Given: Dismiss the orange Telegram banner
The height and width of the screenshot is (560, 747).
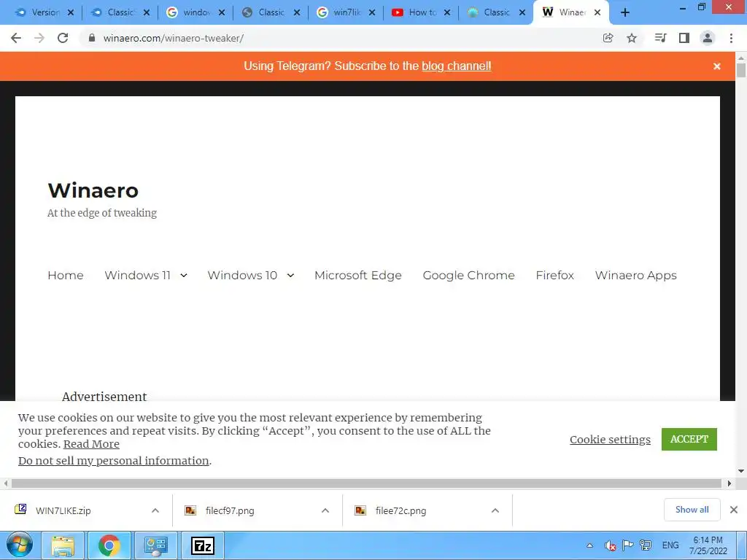Looking at the screenshot, I should click(717, 66).
